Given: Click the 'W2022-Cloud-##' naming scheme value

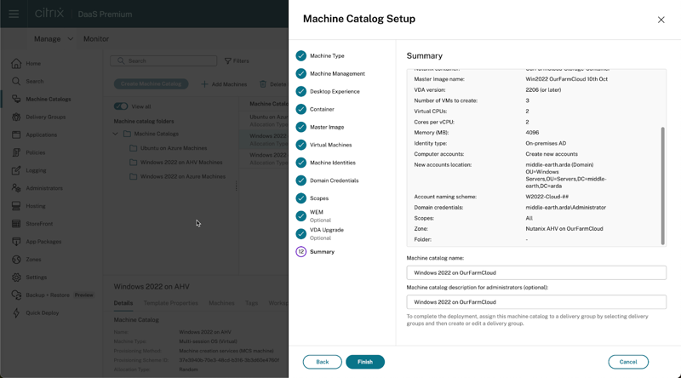Looking at the screenshot, I should pos(547,197).
